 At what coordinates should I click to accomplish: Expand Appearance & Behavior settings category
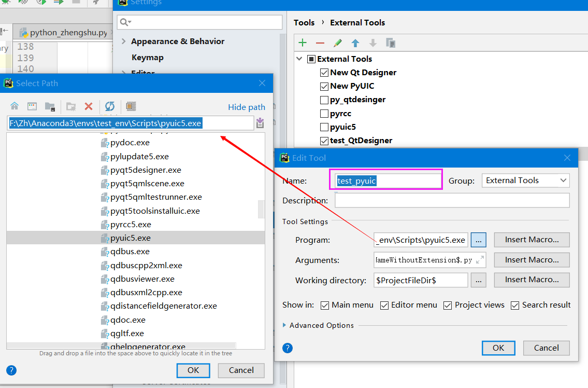[x=123, y=41]
